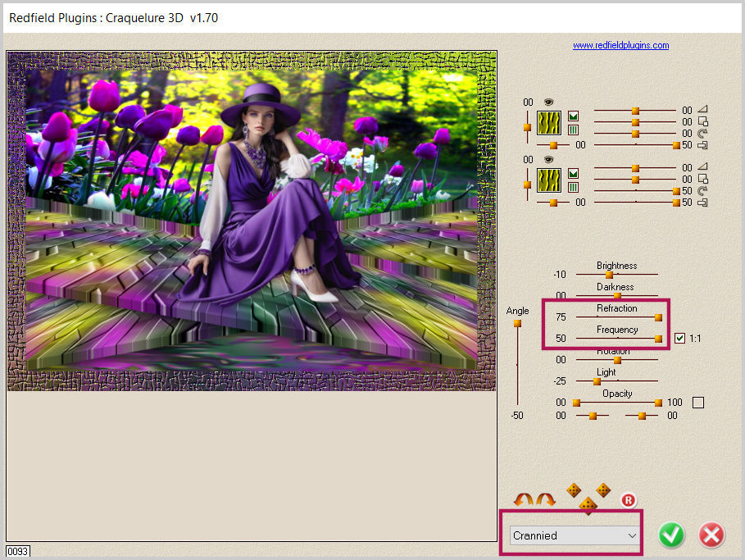Click the Refraction value 75

coord(561,317)
